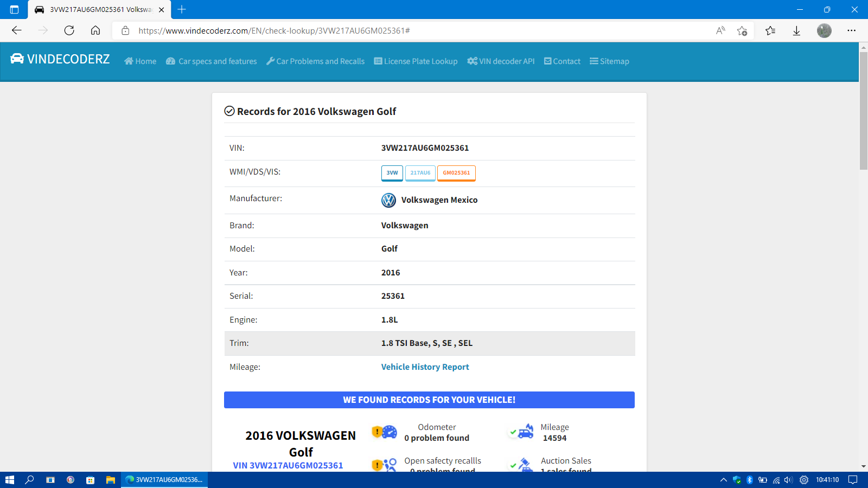Click the Engine value 1.8L
Viewport: 868px width, 488px height.
(x=390, y=320)
